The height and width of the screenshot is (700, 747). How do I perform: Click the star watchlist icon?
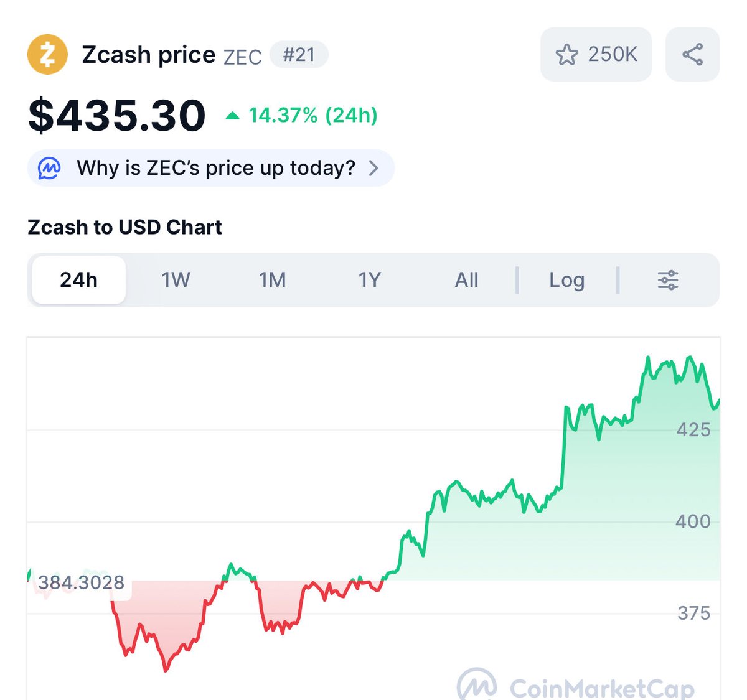tap(566, 55)
